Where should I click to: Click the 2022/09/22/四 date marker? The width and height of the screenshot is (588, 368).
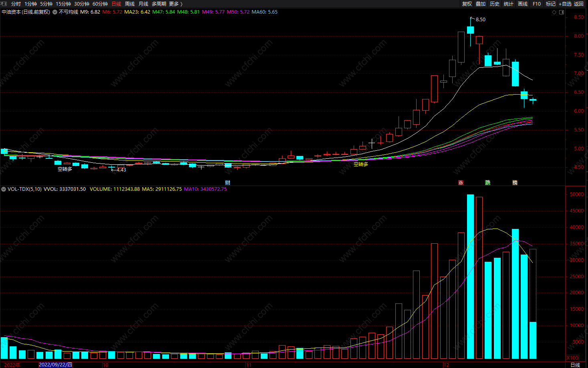(55, 365)
